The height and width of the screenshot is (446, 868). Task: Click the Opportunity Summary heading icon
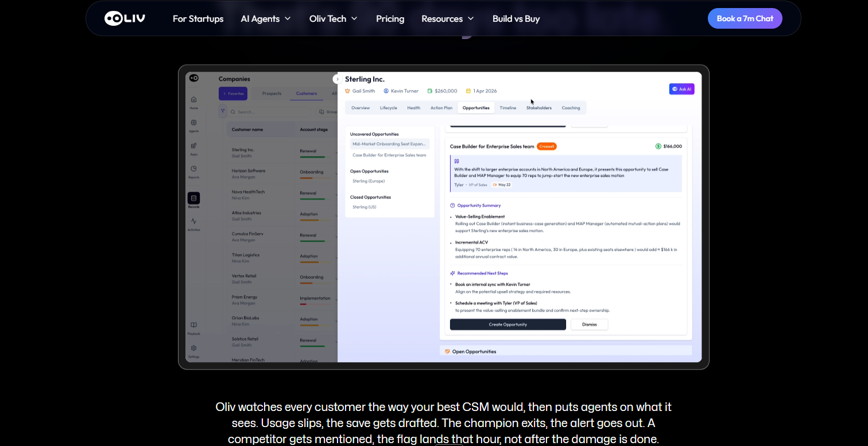click(x=452, y=205)
